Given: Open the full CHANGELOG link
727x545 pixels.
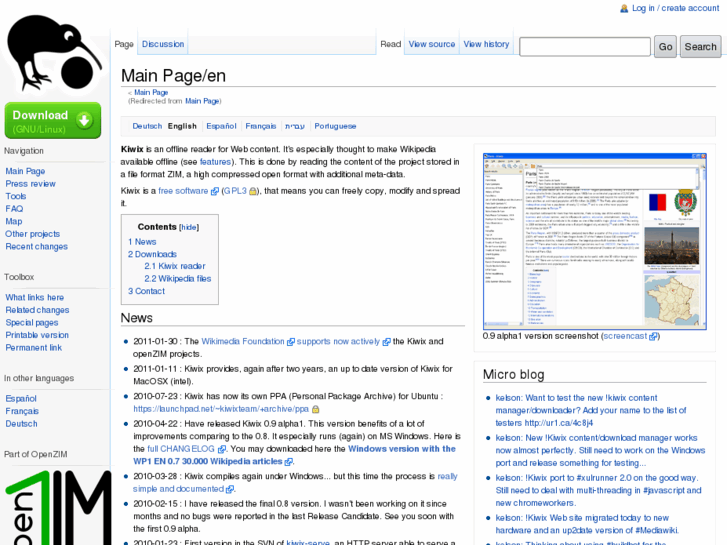Looking at the screenshot, I should click(181, 449).
